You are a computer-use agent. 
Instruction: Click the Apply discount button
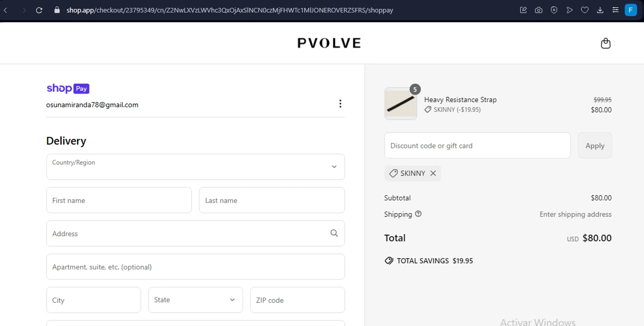click(x=595, y=145)
